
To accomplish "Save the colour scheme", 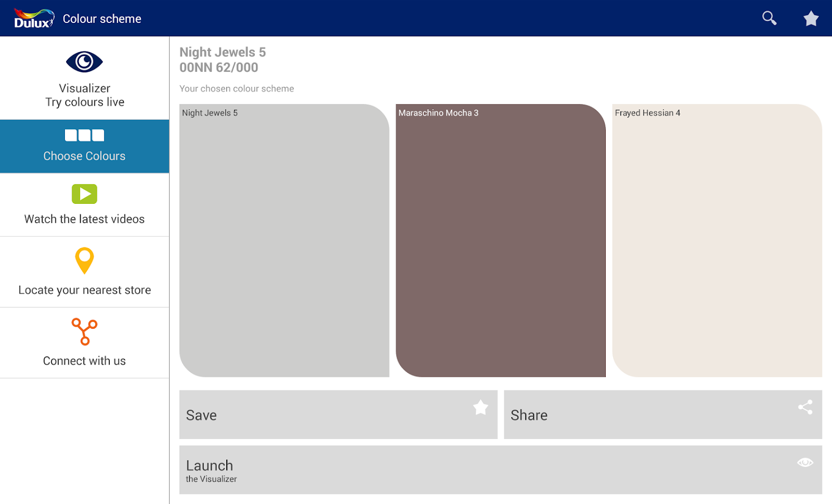I will [x=338, y=414].
